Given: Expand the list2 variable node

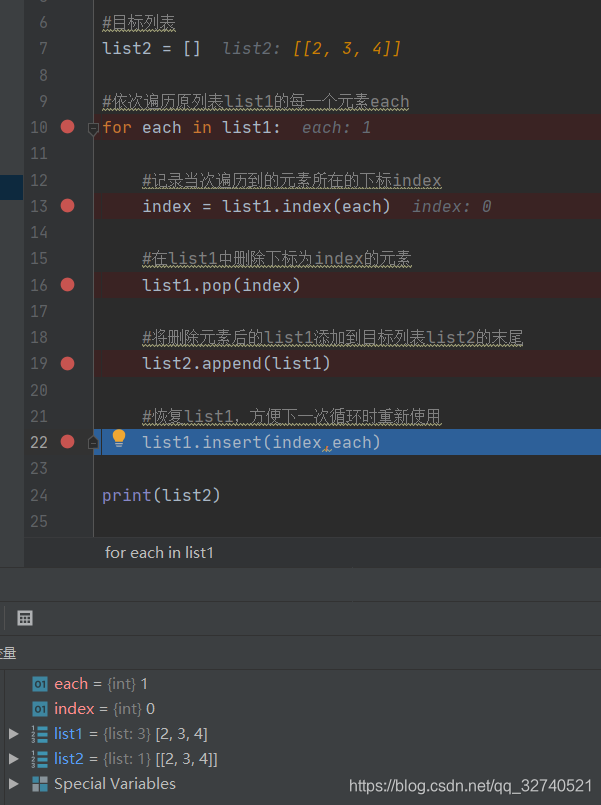Looking at the screenshot, I should pyautogui.click(x=14, y=759).
